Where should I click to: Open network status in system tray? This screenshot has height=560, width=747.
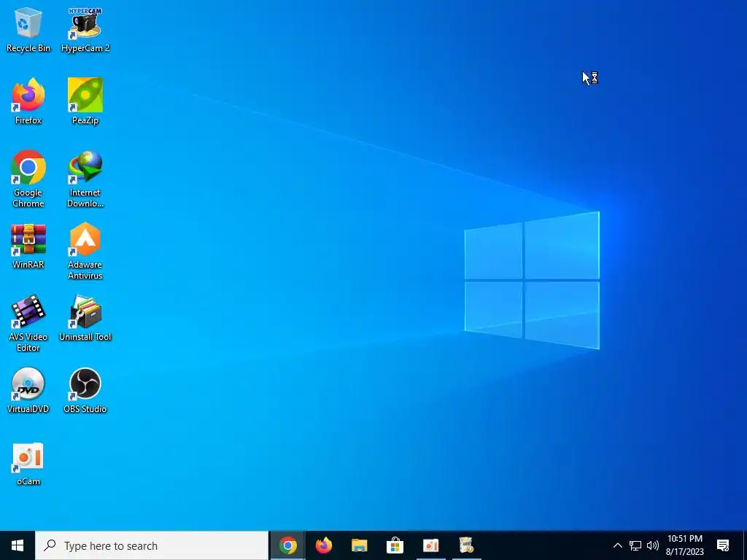pyautogui.click(x=635, y=545)
